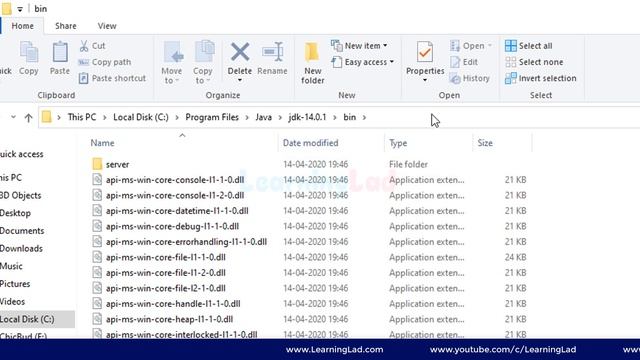
Task: Sort by Date modified column
Action: click(311, 143)
